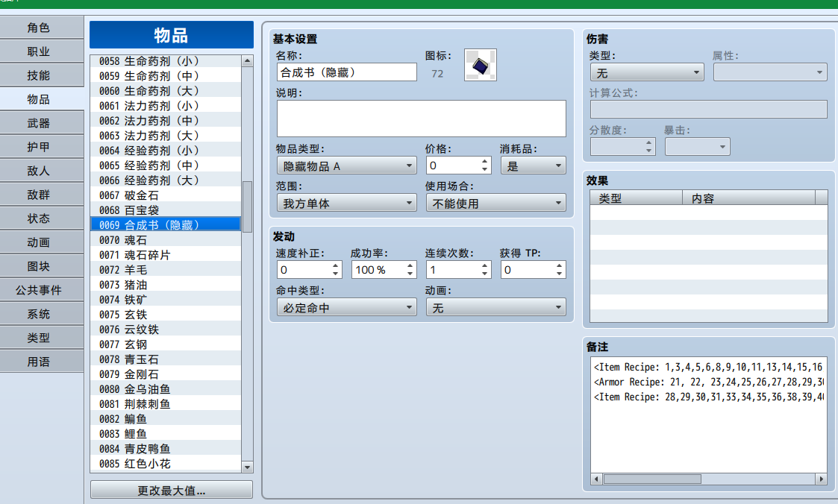Click inside the empty 说明 text box
838x504 pixels.
[421, 119]
